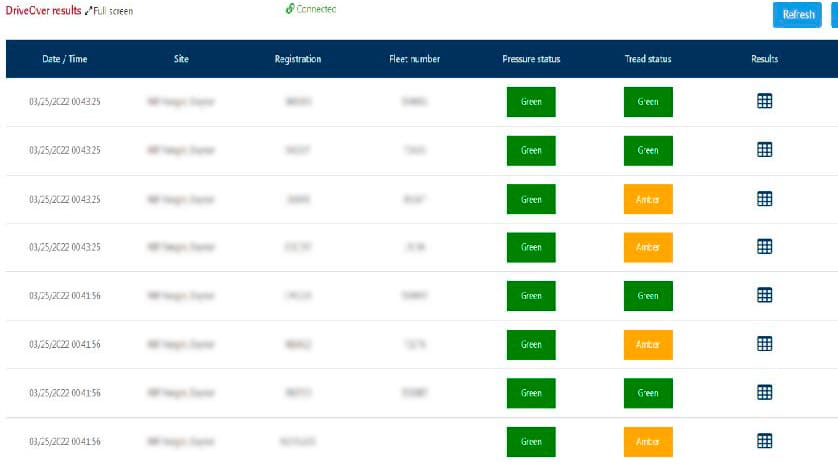Screen dimensions: 838x464
Task: Sort by Date / Time column header
Action: [x=65, y=59]
